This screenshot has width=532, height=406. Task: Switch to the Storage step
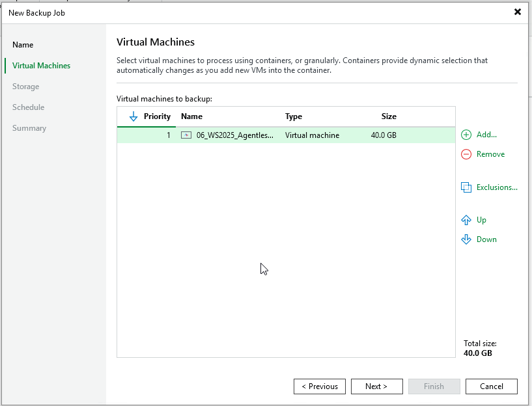click(x=25, y=87)
